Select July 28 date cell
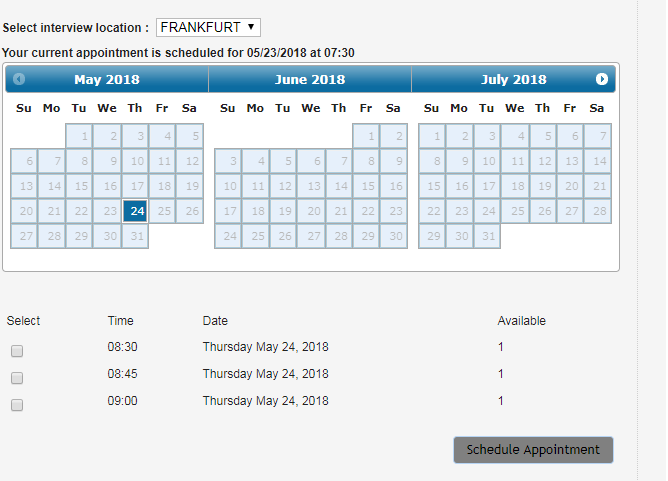The height and width of the screenshot is (481, 668). [x=597, y=211]
